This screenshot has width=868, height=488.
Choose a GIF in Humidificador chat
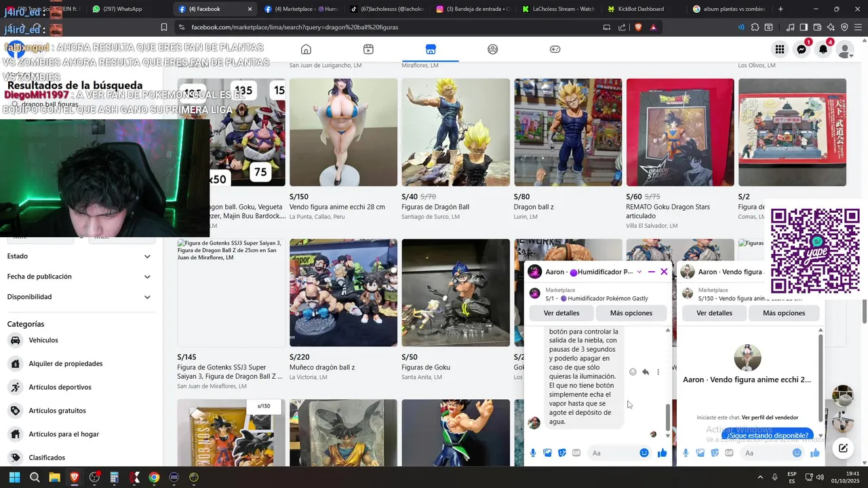point(576,453)
